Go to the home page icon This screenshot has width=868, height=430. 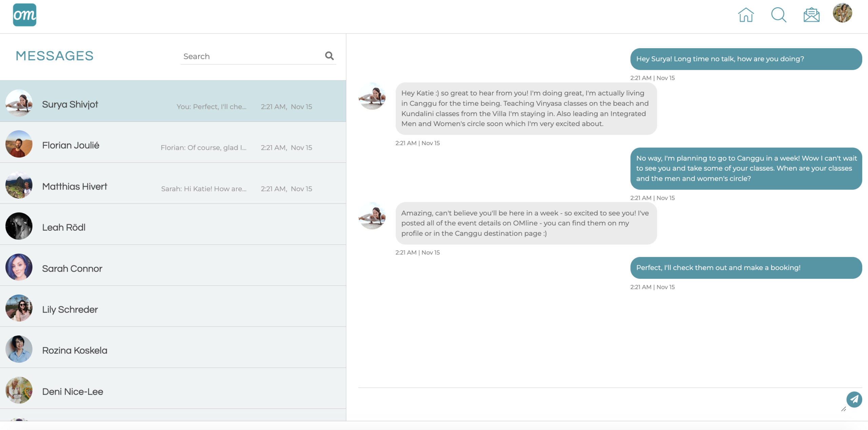tap(746, 15)
